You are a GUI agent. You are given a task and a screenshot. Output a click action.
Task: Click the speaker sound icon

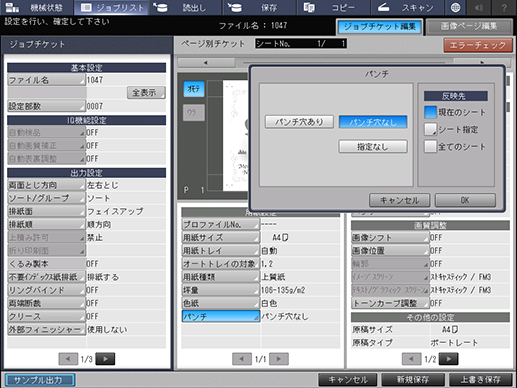pos(479,7)
